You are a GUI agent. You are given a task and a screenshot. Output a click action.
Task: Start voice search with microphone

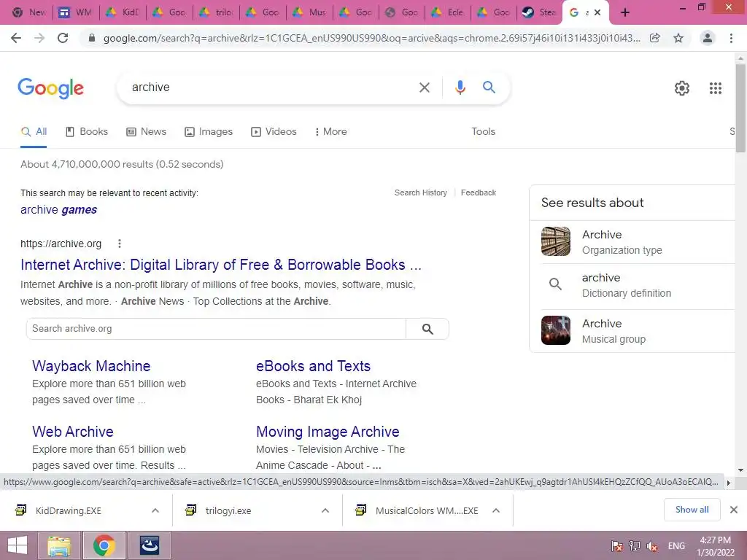460,87
